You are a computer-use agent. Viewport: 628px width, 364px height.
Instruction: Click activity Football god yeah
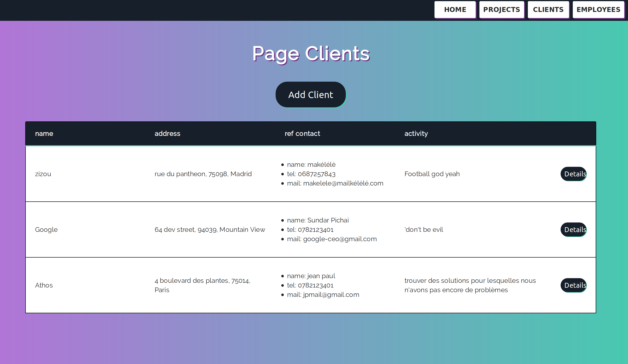(432, 174)
